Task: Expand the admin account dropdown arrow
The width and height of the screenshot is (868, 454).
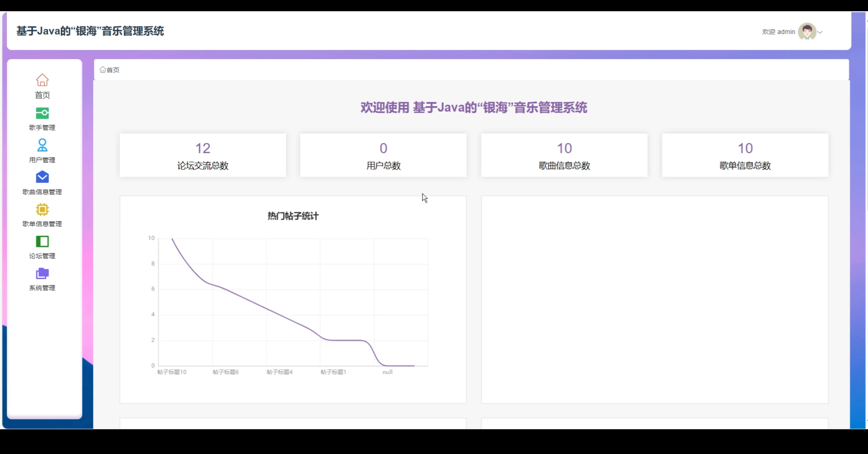Action: point(821,32)
